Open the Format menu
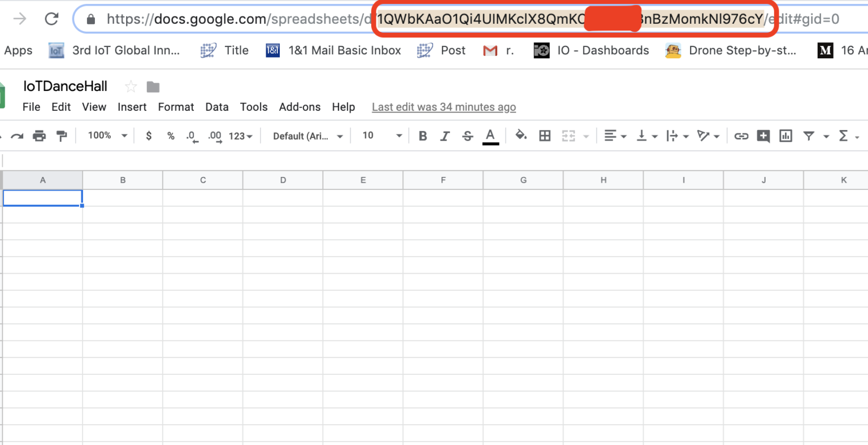The height and width of the screenshot is (445, 868). click(176, 107)
